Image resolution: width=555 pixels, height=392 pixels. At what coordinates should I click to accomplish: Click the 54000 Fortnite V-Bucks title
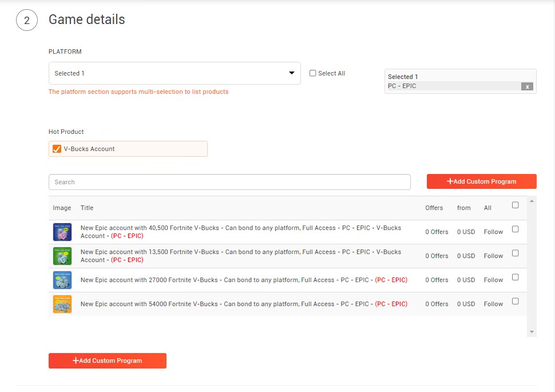[244, 304]
